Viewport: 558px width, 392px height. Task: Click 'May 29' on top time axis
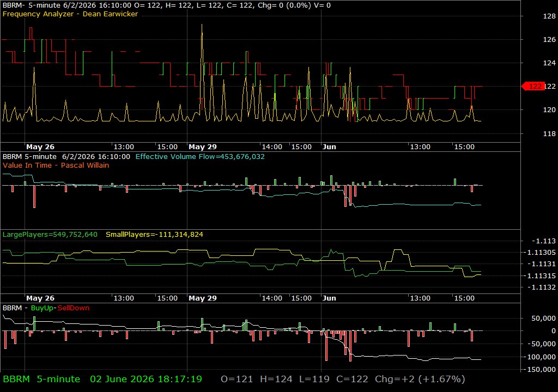click(203, 146)
